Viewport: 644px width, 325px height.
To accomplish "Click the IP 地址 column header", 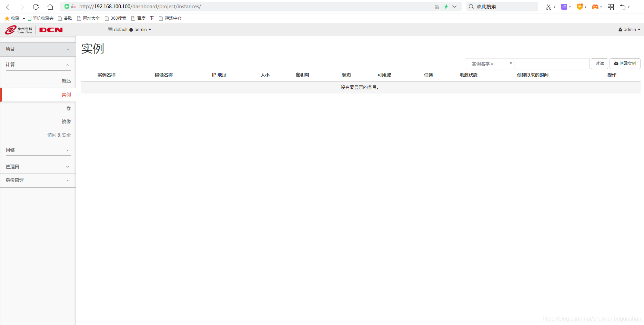I will pyautogui.click(x=219, y=75).
